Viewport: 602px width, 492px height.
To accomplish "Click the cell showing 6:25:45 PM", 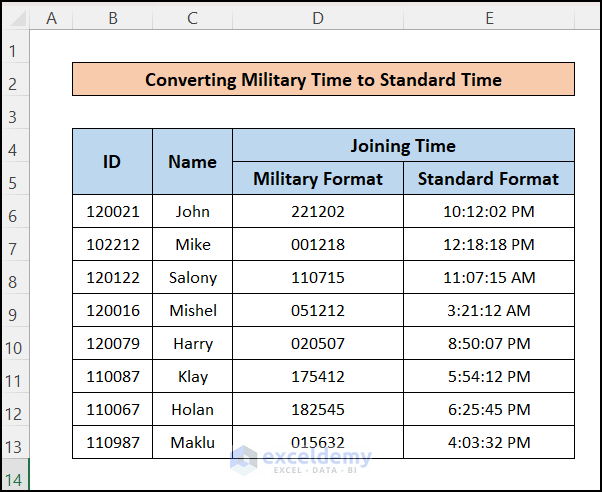I will tap(489, 410).
